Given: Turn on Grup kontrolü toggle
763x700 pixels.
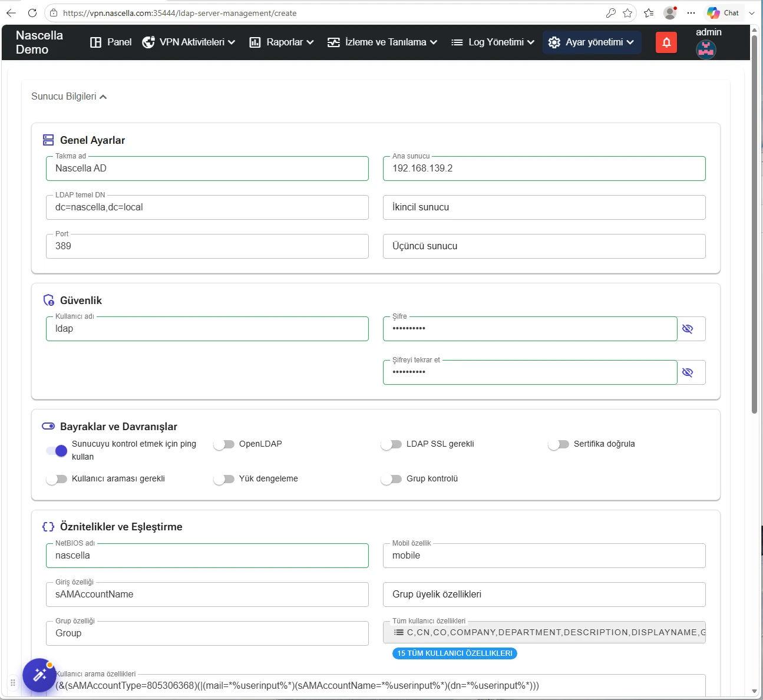Looking at the screenshot, I should point(391,479).
